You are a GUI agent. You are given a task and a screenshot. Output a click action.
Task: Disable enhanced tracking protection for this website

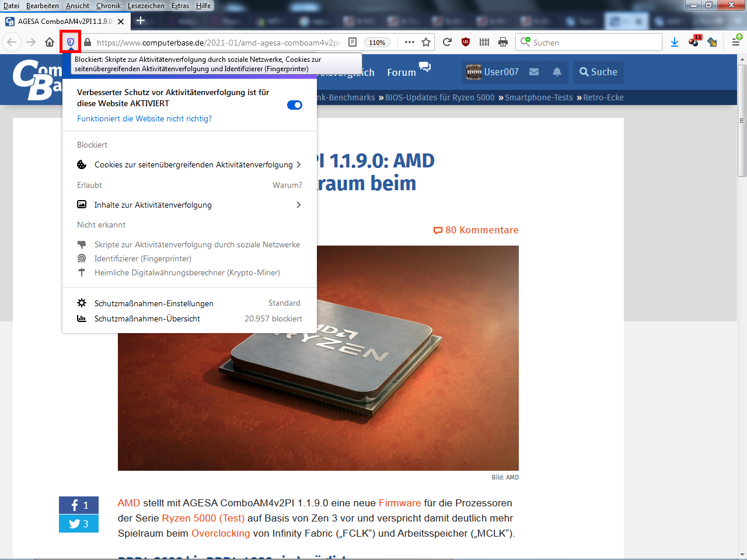click(x=295, y=104)
